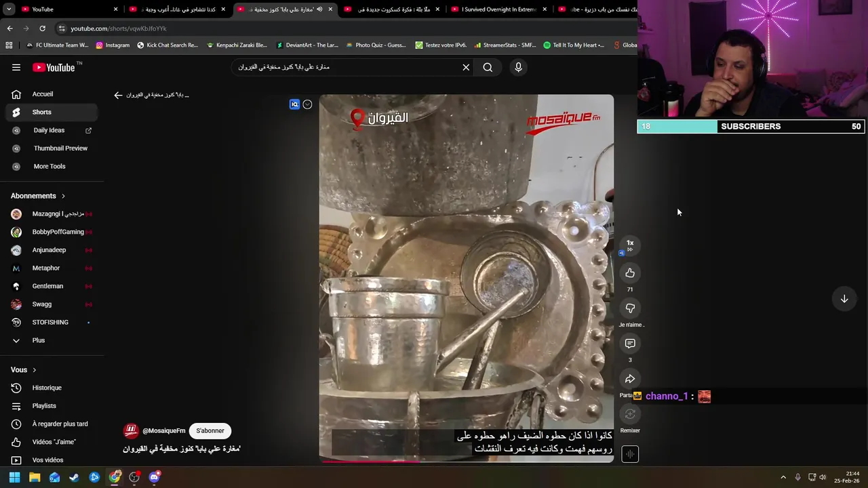This screenshot has height=488, width=868.
Task: Open Thumbnail Preview in the sidebar
Action: 52,148
